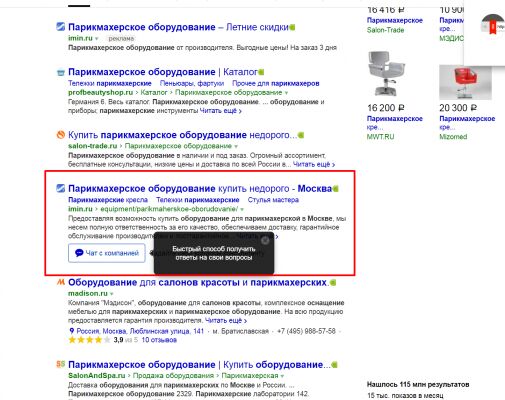Click the imin.ru favicon beside the Летние скидки result
Viewport: 505px width, 400px height.
pos(60,27)
